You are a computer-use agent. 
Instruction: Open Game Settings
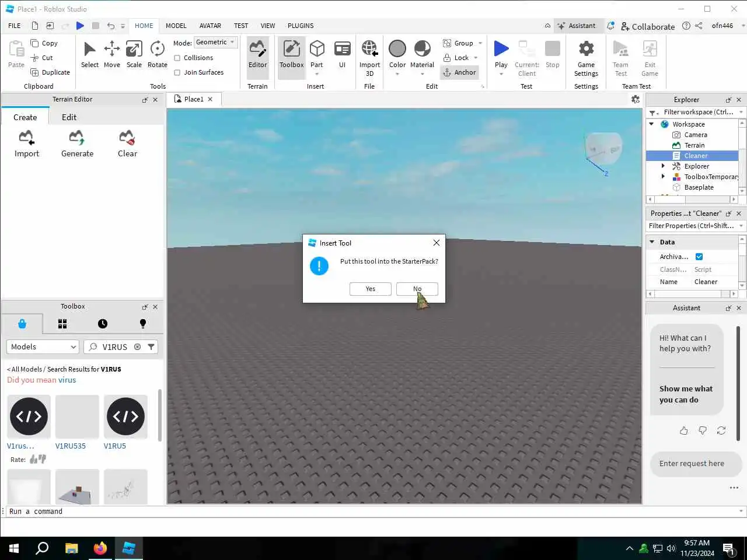tap(586, 58)
